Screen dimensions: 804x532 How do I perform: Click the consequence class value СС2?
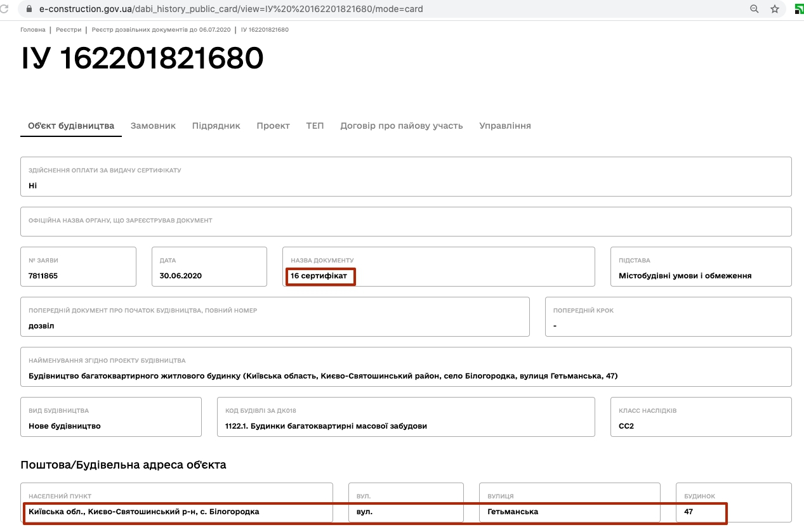point(626,426)
